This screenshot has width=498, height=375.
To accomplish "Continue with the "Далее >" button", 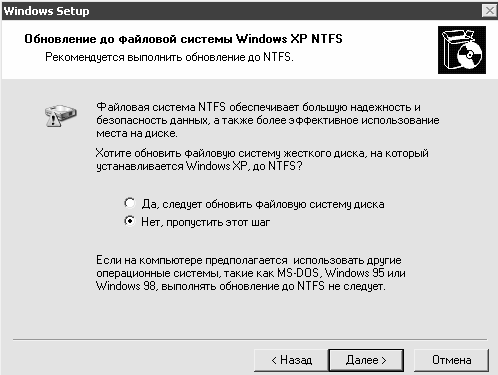I will tap(366, 360).
